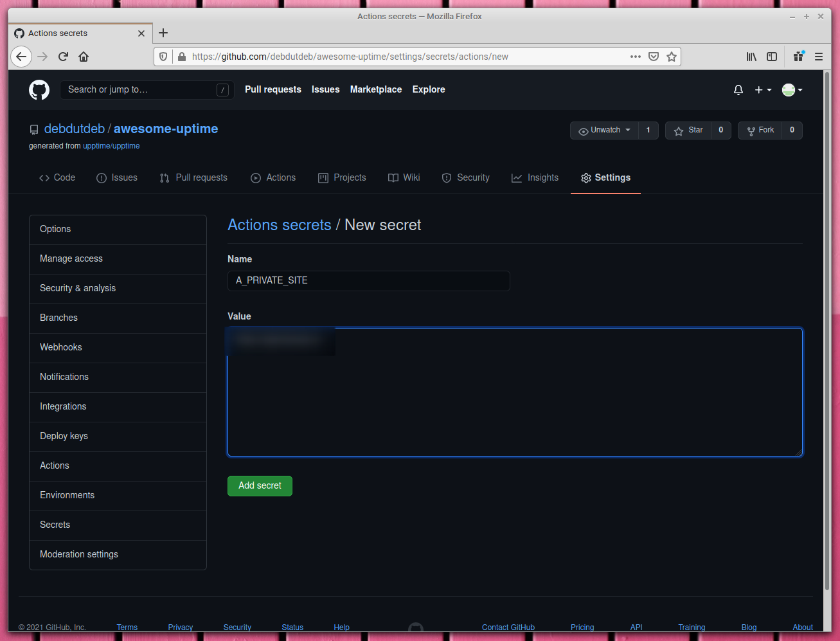The height and width of the screenshot is (641, 840).
Task: Open Moderation settings in sidebar
Action: tap(118, 555)
